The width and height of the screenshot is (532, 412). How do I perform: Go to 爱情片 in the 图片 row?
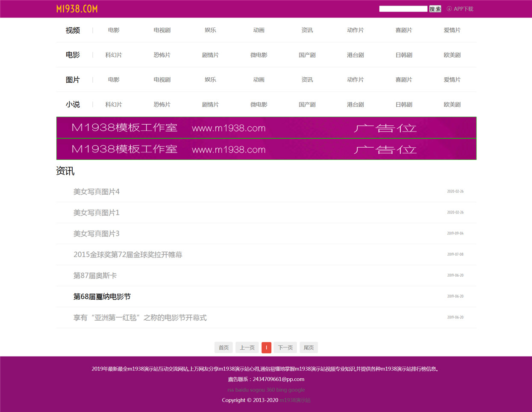click(452, 80)
